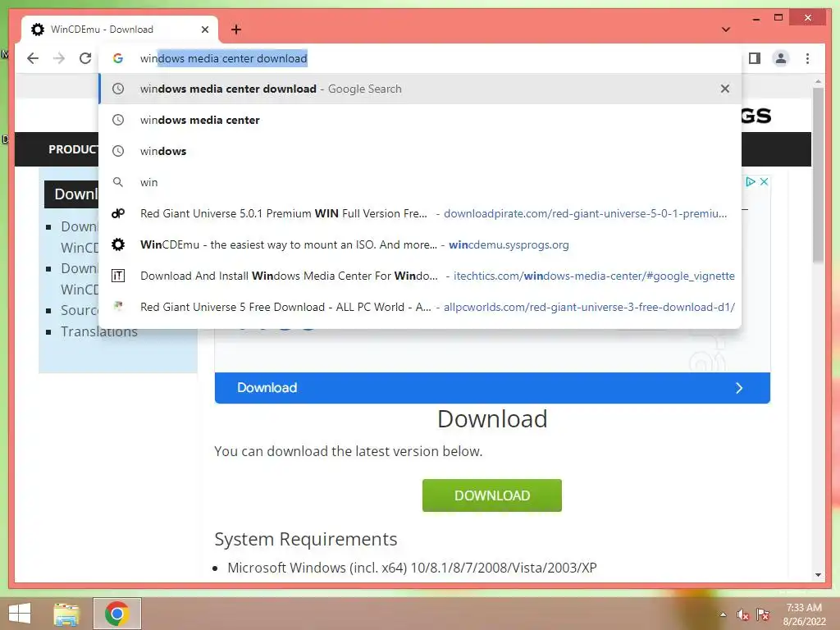Open the itechtics Windows Media Center suggestion
Viewport: 840px width, 630px height.
(x=420, y=276)
